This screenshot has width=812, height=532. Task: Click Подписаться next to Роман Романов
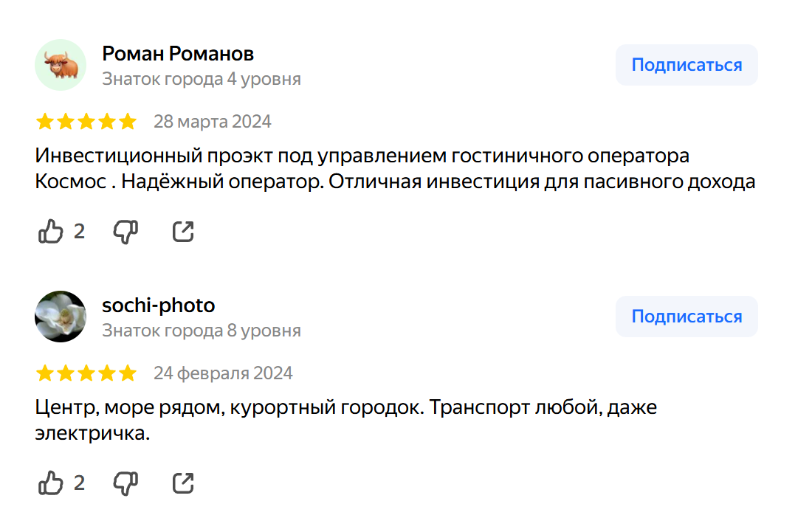[x=686, y=64]
